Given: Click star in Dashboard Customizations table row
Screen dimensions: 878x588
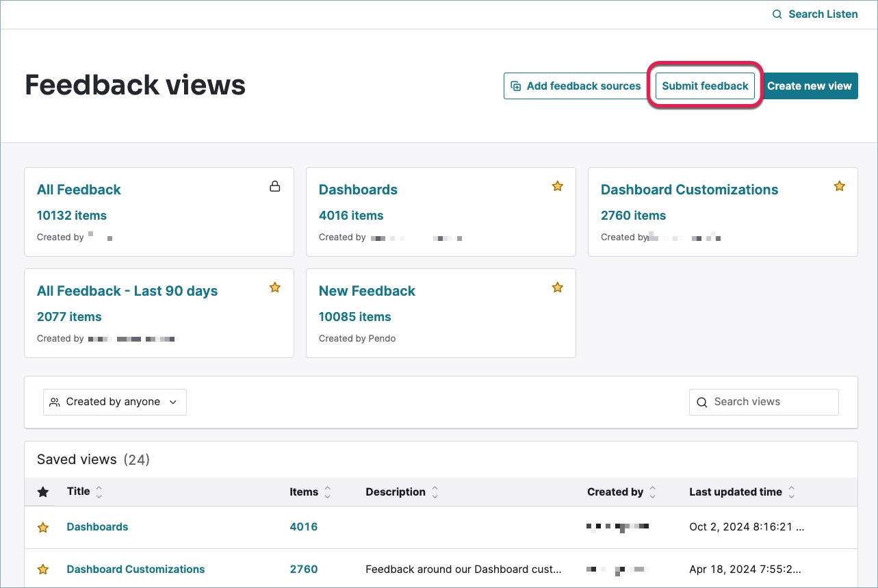Looking at the screenshot, I should pos(43,570).
